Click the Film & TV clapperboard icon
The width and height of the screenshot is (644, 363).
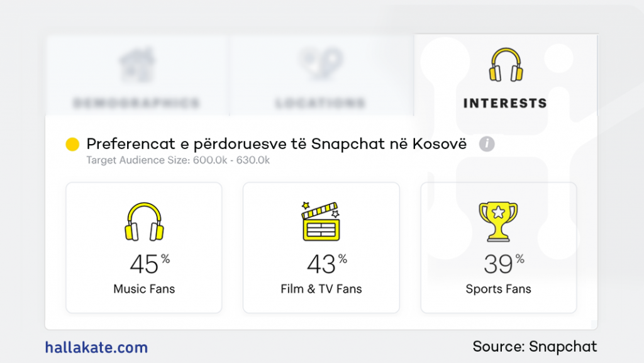321,221
